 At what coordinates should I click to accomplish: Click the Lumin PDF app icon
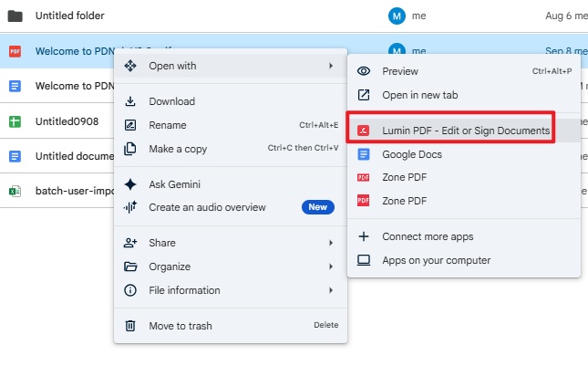point(364,131)
